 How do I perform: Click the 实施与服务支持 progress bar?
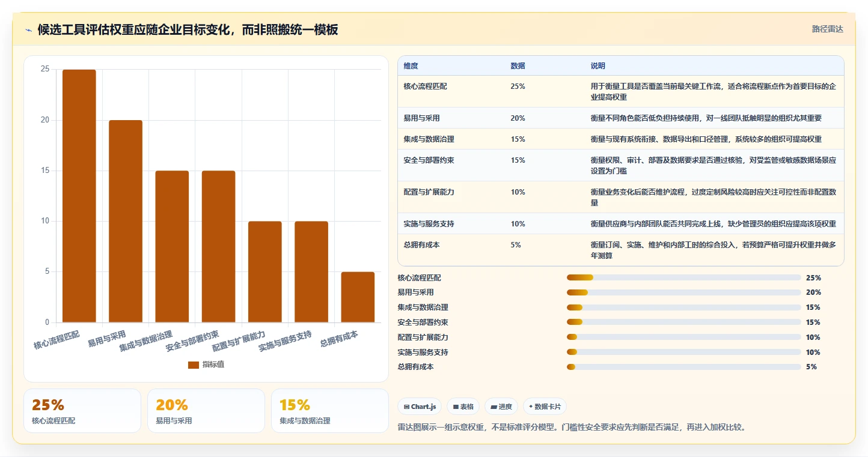tap(684, 353)
